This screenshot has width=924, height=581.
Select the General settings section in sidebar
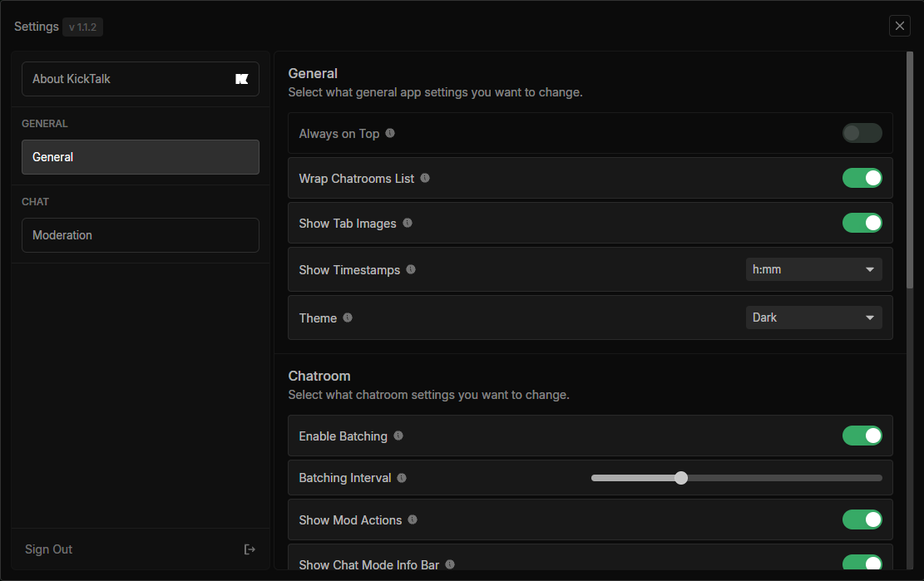coord(141,157)
